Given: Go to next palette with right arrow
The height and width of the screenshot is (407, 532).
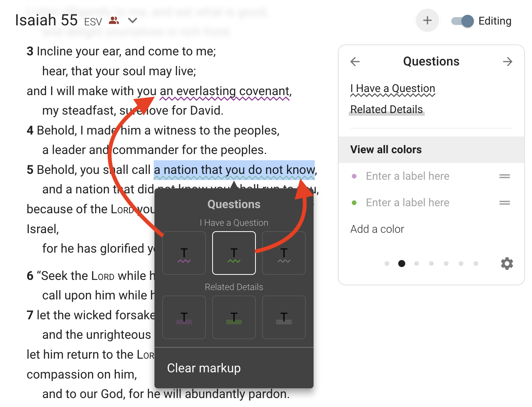Looking at the screenshot, I should coord(507,61).
